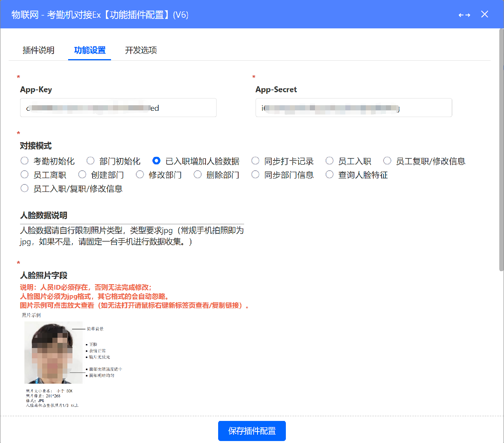Screen dimensions: 504x443
Task: Focus the App-Key input field
Action: click(118, 108)
